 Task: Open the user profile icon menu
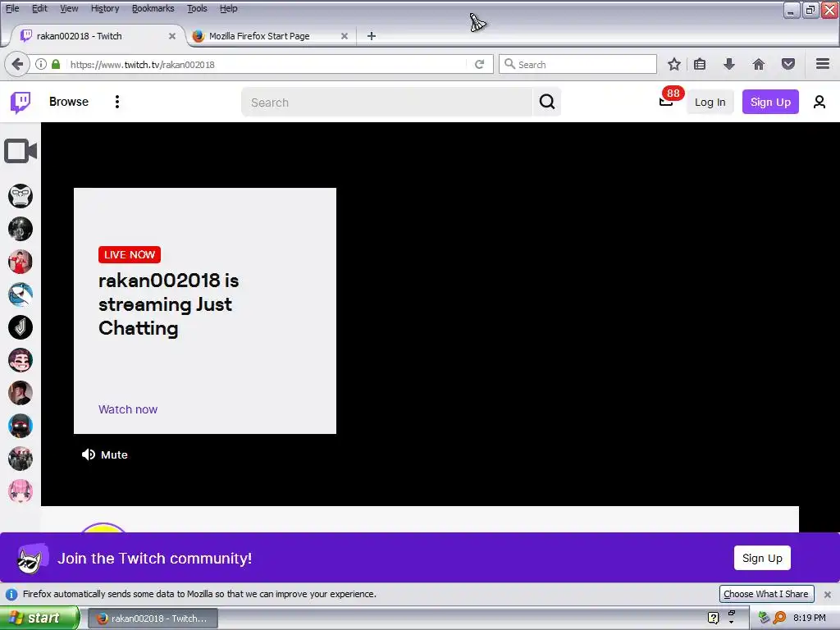click(819, 102)
